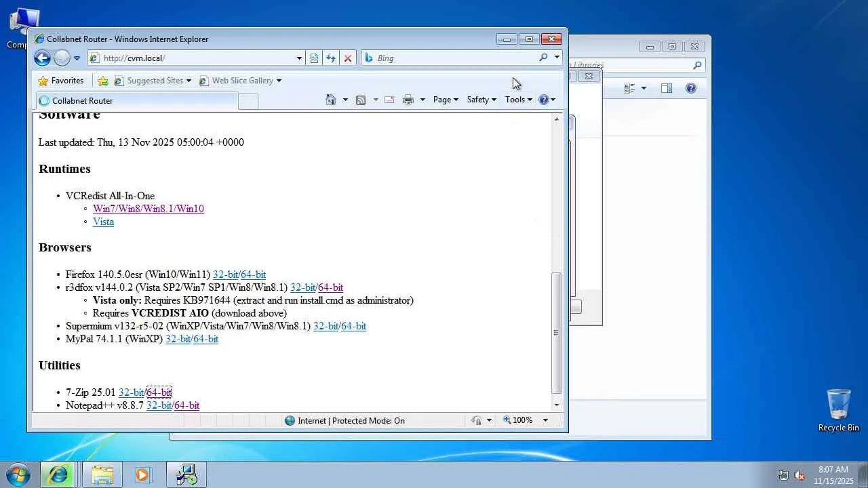Go back with the IE Back arrow
This screenshot has width=868, height=488.
tap(42, 58)
